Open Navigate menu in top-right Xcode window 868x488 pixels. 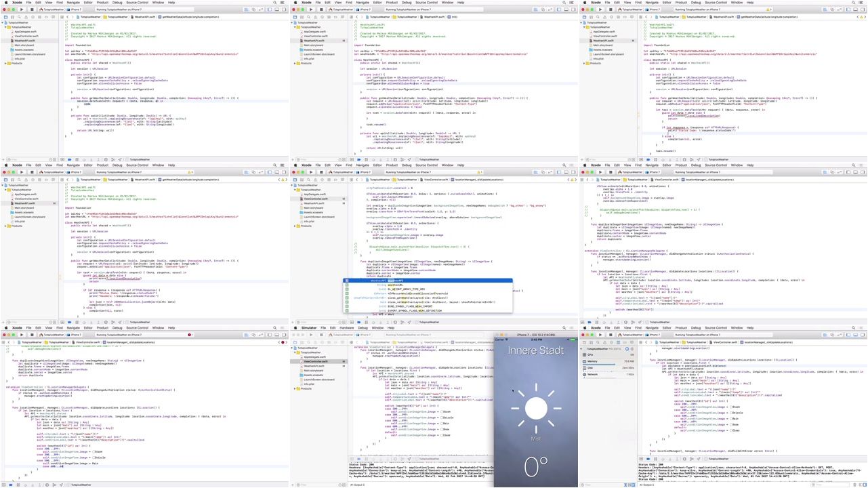(x=652, y=3)
